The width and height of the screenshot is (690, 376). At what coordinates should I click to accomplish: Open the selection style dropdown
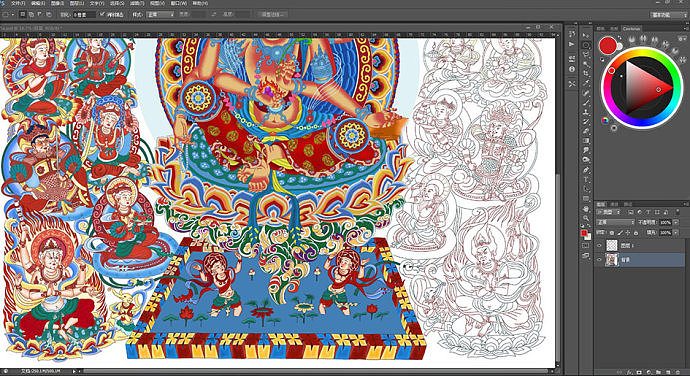point(161,14)
